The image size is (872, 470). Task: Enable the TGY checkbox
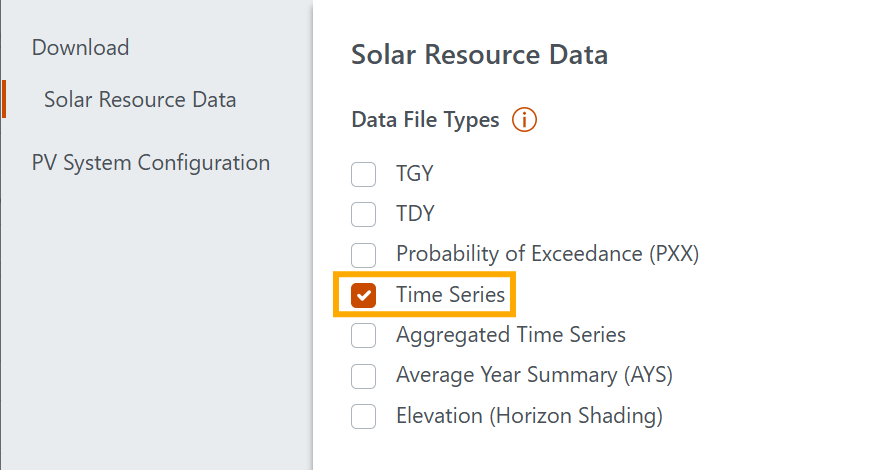364,174
